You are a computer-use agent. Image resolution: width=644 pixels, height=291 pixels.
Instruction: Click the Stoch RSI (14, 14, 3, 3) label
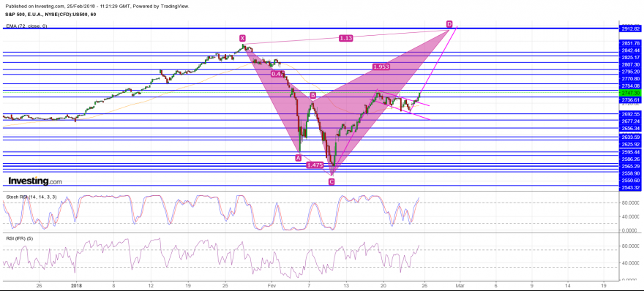(31, 197)
